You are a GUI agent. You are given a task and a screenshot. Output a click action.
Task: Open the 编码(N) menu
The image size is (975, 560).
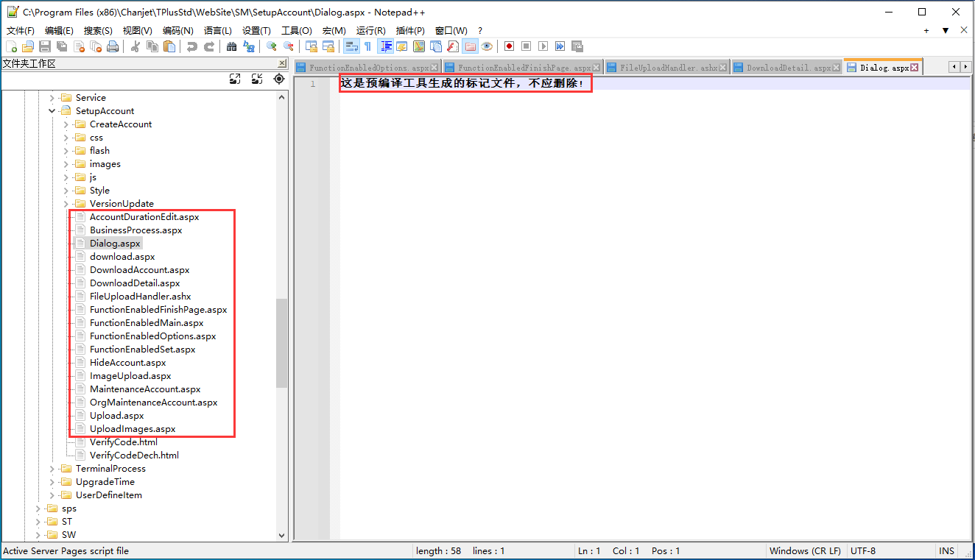[x=177, y=30]
